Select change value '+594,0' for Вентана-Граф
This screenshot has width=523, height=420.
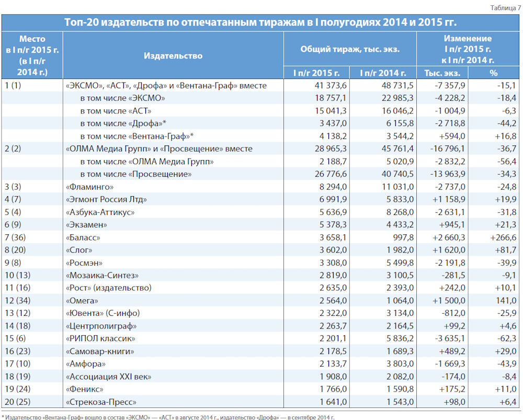(452, 137)
